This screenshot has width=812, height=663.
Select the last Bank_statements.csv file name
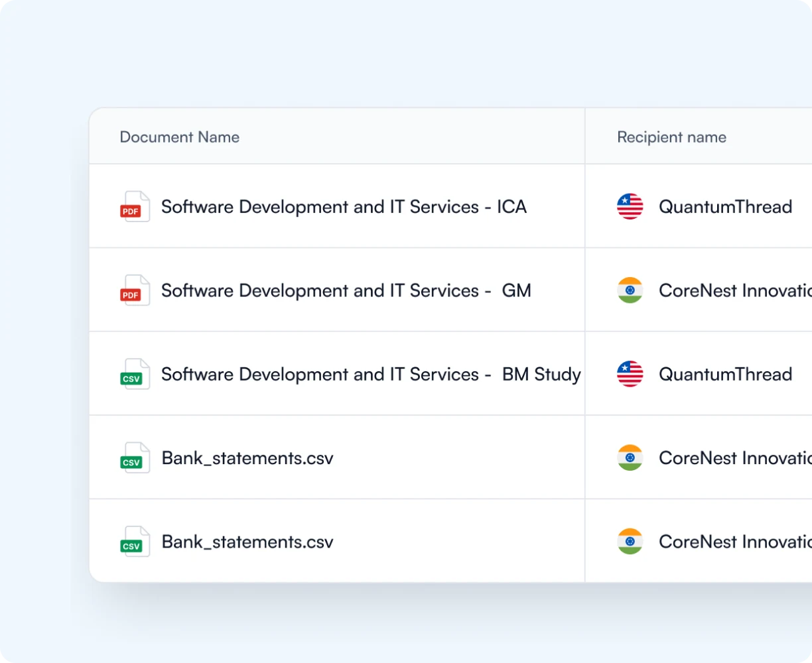[x=247, y=542]
